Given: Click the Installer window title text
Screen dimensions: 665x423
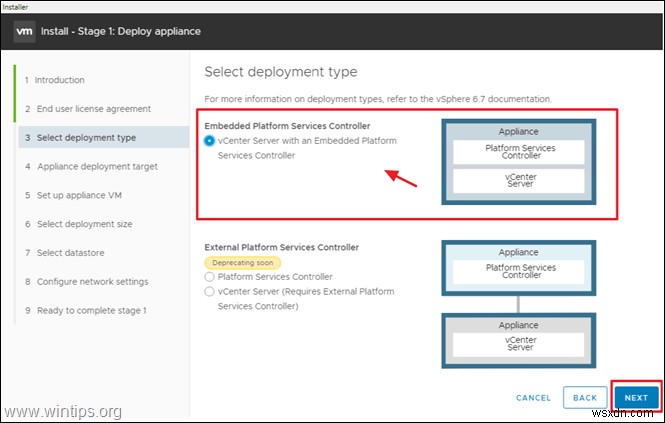Looking at the screenshot, I should click(15, 7).
